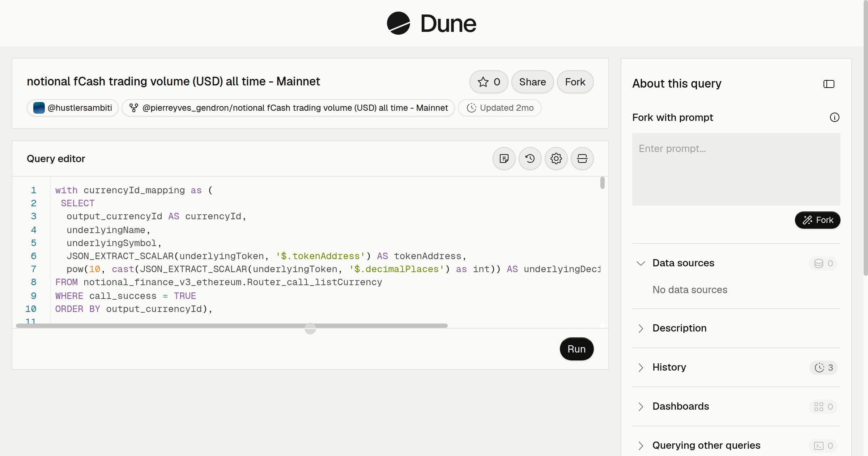Open query version history icon
This screenshot has height=456, width=868.
tap(530, 159)
